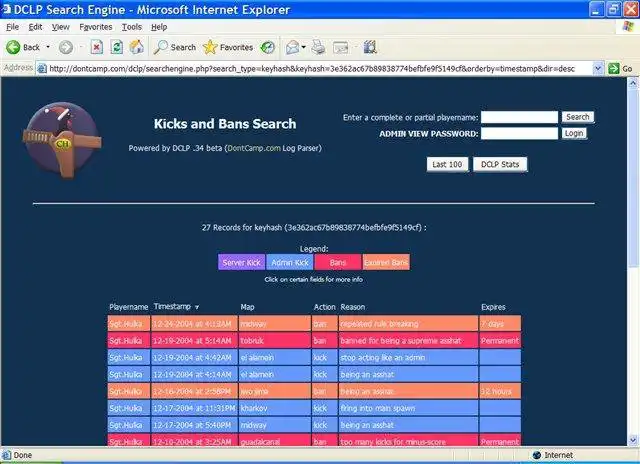Click the '12-19-2004 at 4:42AM' timestamp cell

pos(194,357)
